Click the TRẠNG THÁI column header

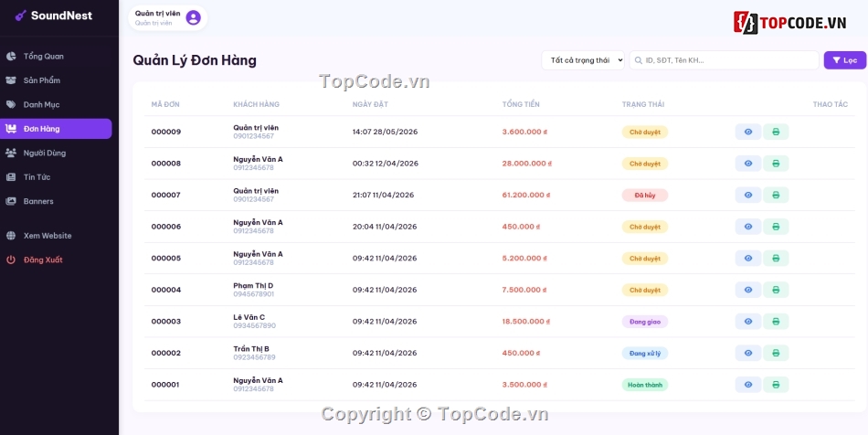[643, 104]
